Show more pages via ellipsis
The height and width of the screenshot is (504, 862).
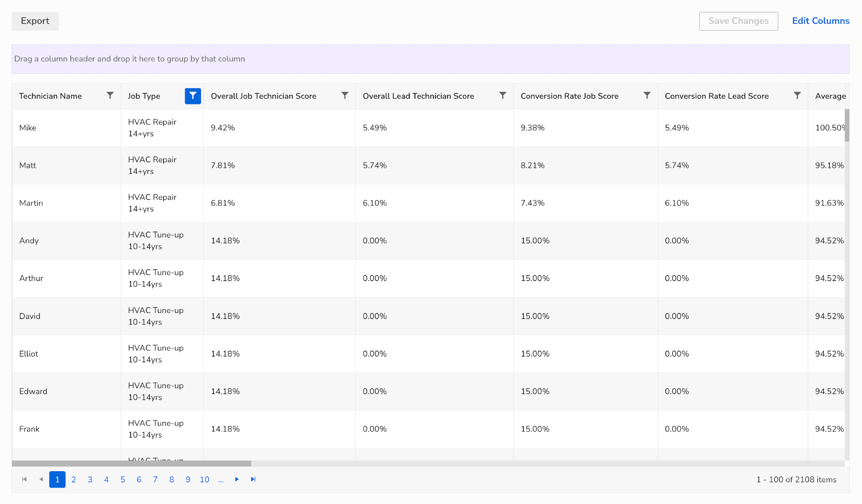(221, 479)
